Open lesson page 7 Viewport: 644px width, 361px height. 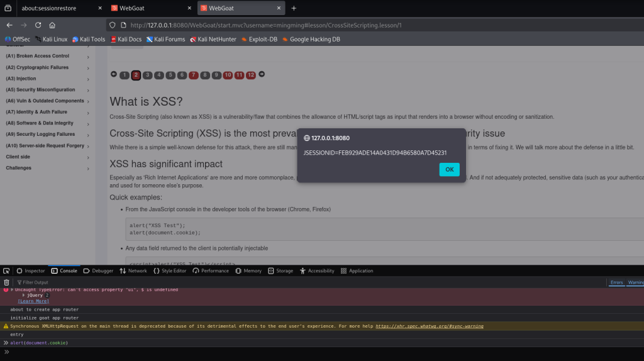(x=194, y=75)
